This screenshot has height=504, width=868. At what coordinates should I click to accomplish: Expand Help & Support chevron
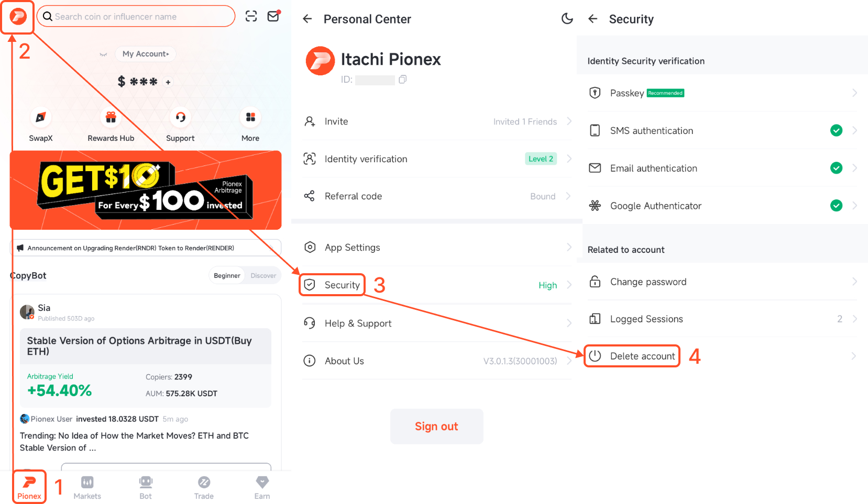pyautogui.click(x=569, y=323)
